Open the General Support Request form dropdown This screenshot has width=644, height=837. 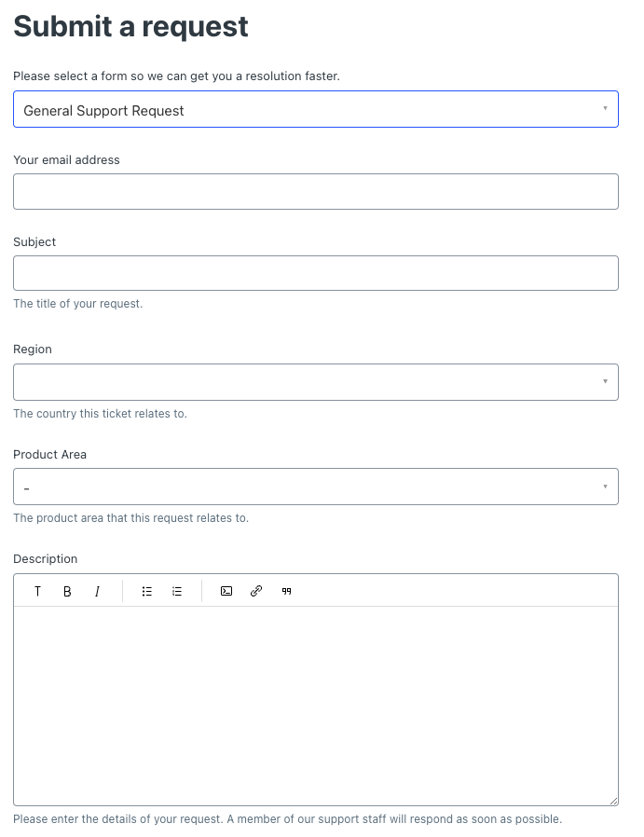pyautogui.click(x=315, y=109)
